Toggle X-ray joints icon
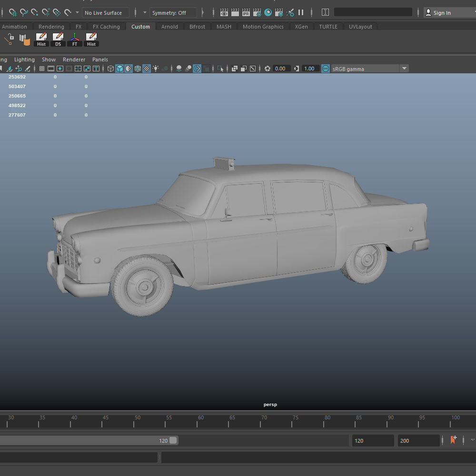 (253, 69)
